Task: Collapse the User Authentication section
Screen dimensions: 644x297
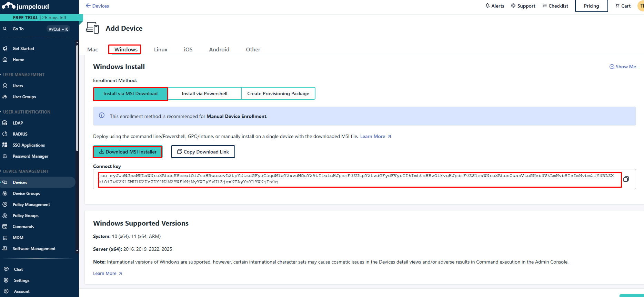Action: click(26, 112)
